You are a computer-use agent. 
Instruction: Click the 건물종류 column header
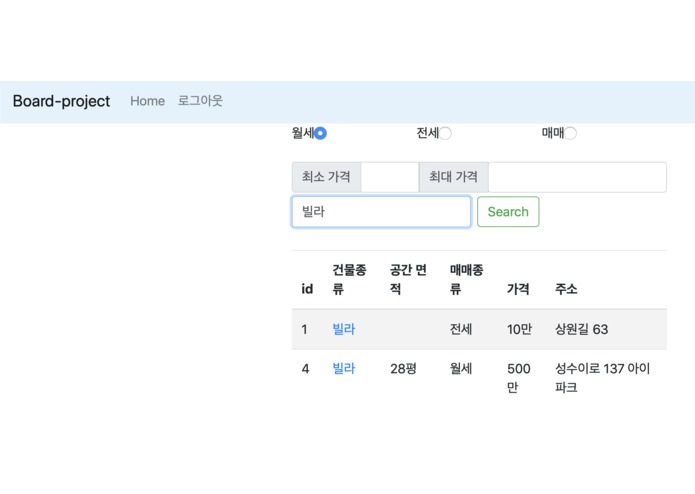pos(349,279)
